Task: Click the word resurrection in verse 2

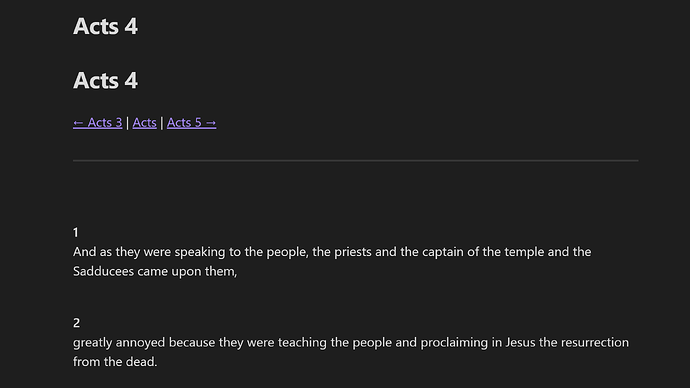Action: pos(595,342)
